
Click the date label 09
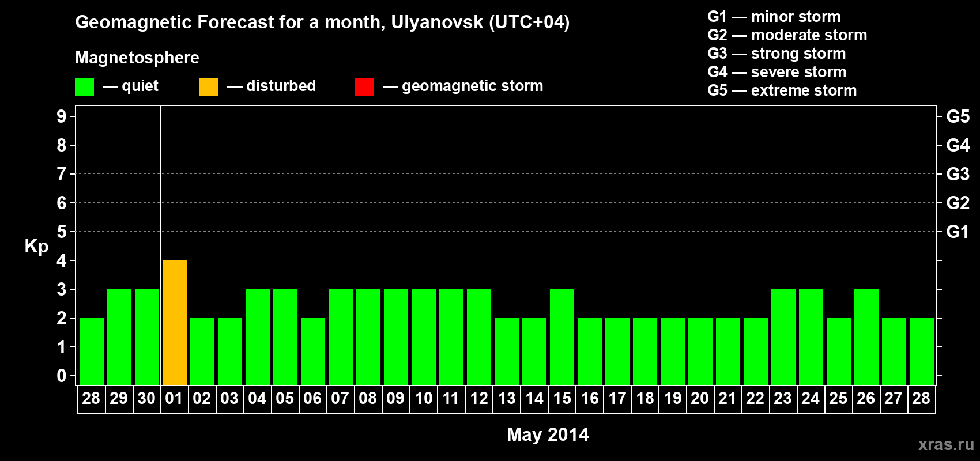[395, 398]
